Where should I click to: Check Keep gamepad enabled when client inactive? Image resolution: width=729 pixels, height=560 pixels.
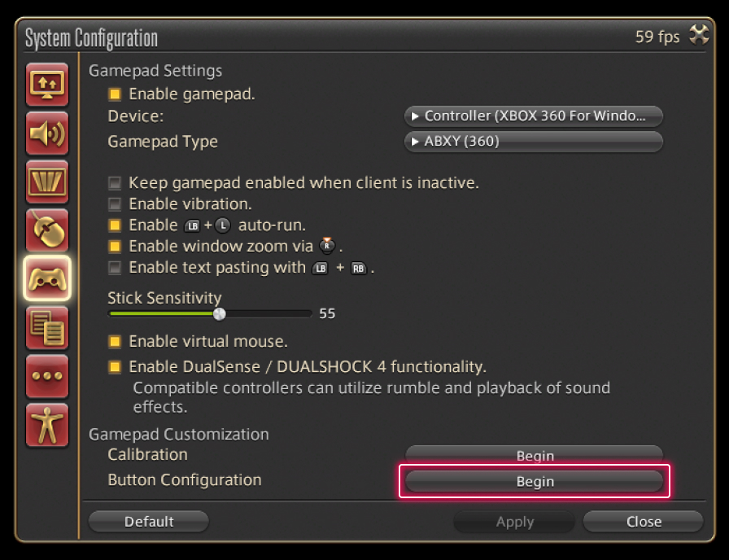tap(115, 183)
